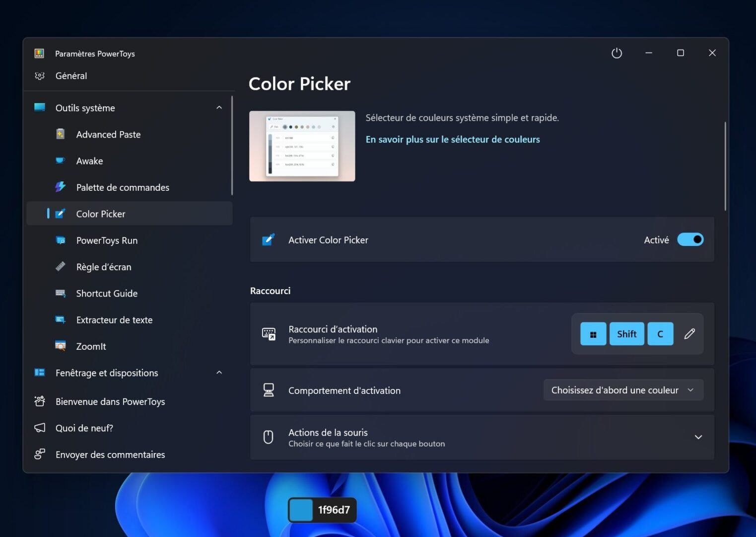This screenshot has height=537, width=756.
Task: Click the Raccourci d'activation keyboard icon
Action: [269, 334]
